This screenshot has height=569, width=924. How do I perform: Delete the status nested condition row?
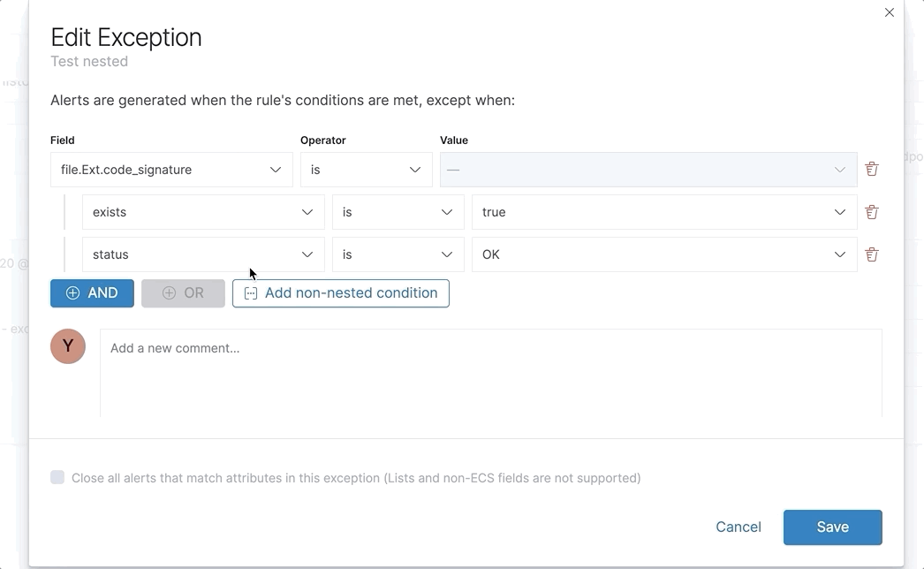872,254
